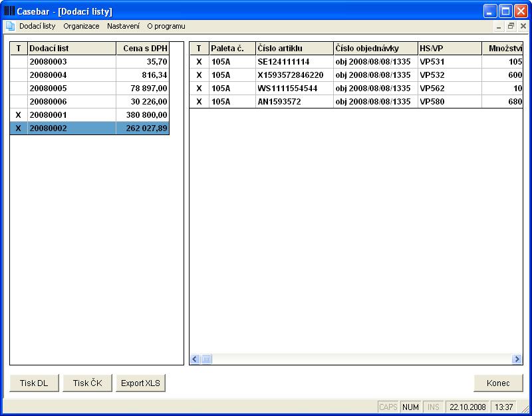532x416 pixels.
Task: Select delivery note 20080003
Action: coord(48,61)
